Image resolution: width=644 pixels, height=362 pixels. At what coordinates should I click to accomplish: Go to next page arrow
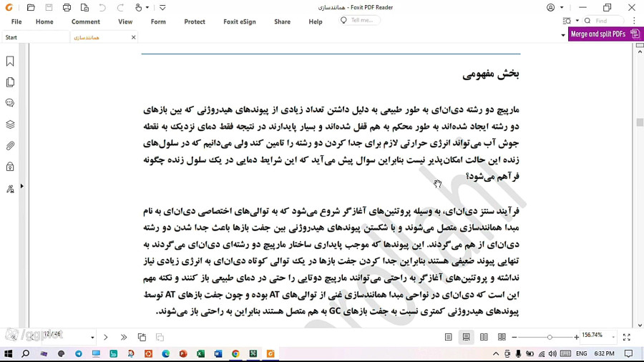click(x=106, y=338)
